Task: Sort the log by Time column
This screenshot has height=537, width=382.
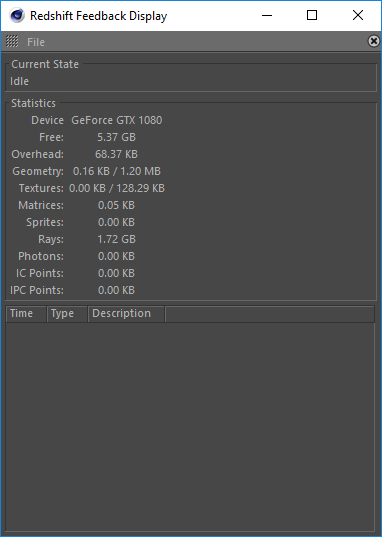Action: pos(26,314)
